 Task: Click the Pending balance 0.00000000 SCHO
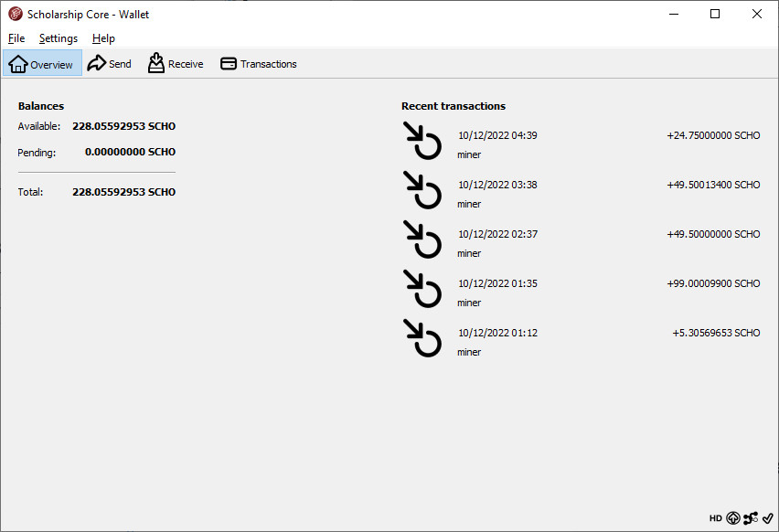(x=130, y=152)
